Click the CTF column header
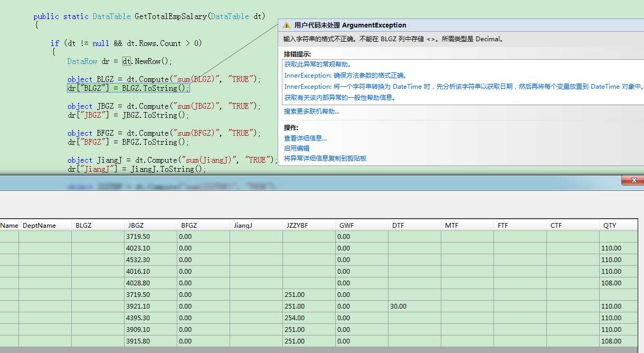 click(573, 225)
